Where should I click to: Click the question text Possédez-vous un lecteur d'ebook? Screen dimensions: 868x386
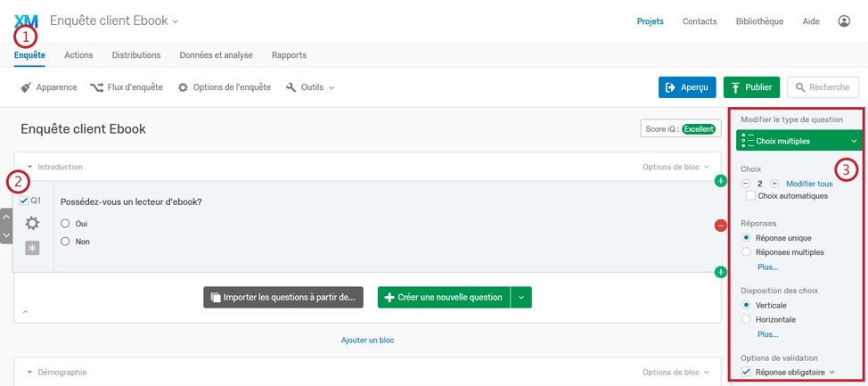(131, 202)
